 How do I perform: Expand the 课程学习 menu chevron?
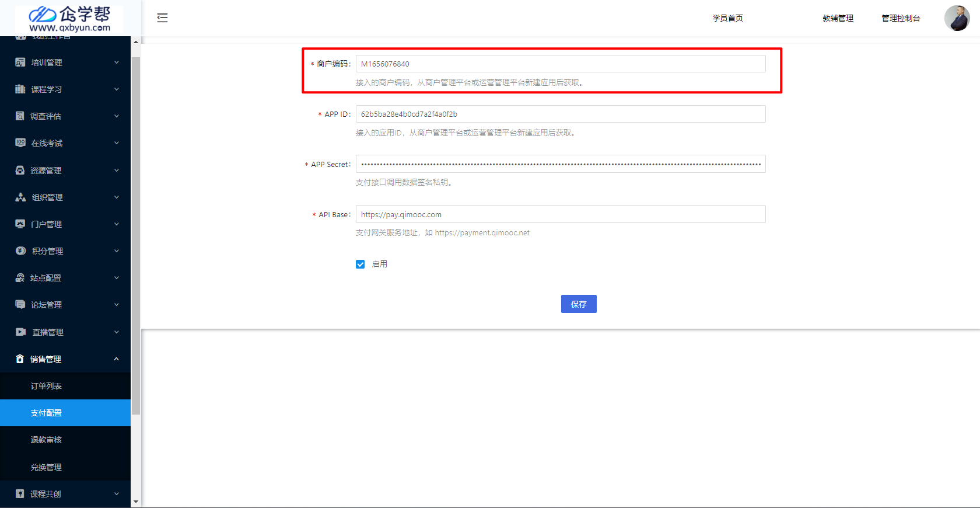click(117, 89)
